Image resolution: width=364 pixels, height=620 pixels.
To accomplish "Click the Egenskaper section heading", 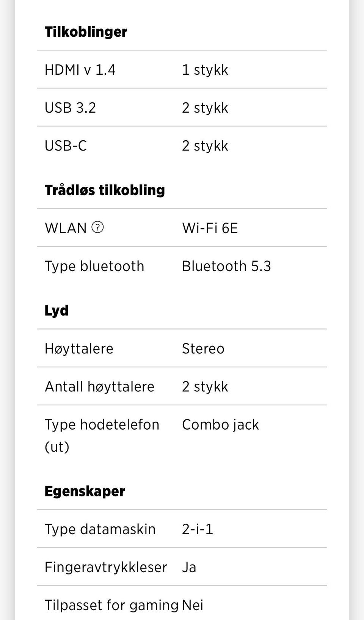I will 85,491.
